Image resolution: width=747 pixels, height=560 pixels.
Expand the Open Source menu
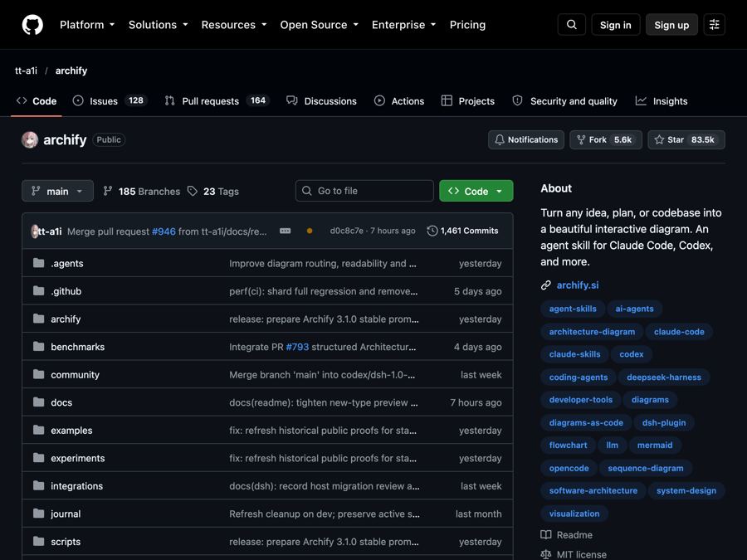[x=320, y=25]
